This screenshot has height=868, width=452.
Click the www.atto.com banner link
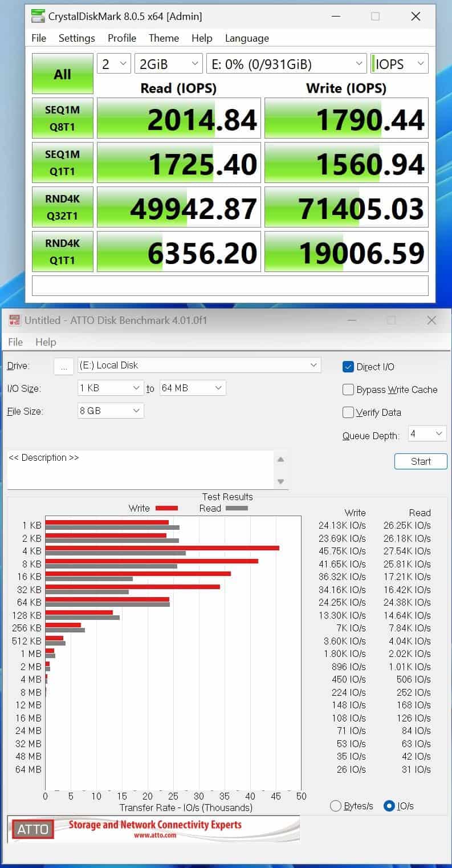coord(154,835)
